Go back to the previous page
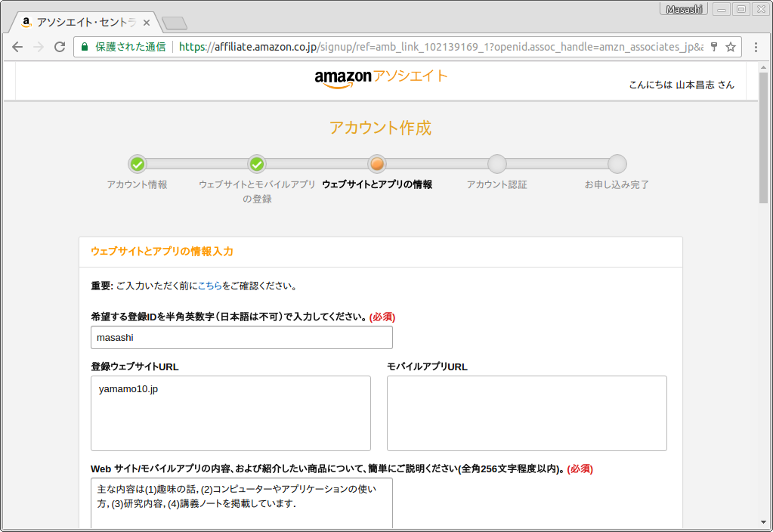This screenshot has width=773, height=532. coord(17,47)
